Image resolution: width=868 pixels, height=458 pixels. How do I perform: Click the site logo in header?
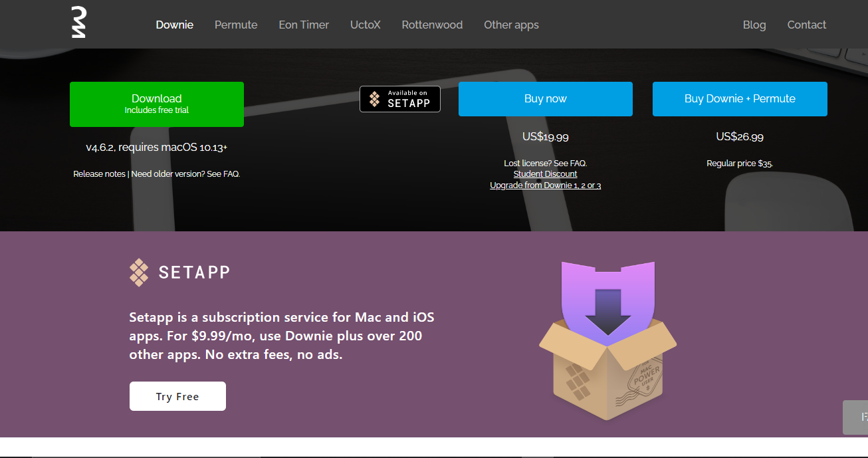coord(78,22)
